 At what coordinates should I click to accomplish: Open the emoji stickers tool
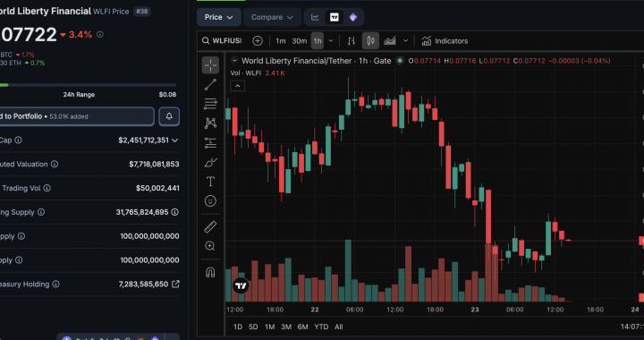210,200
